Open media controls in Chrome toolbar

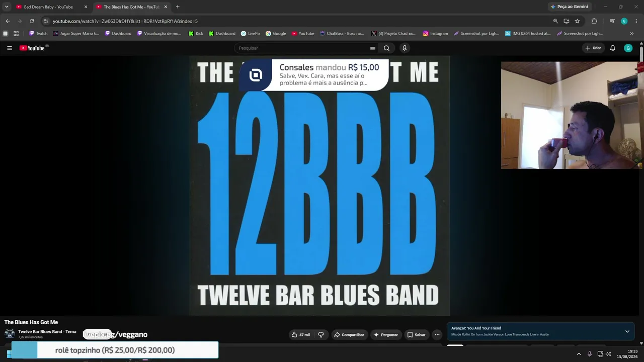coord(612,21)
